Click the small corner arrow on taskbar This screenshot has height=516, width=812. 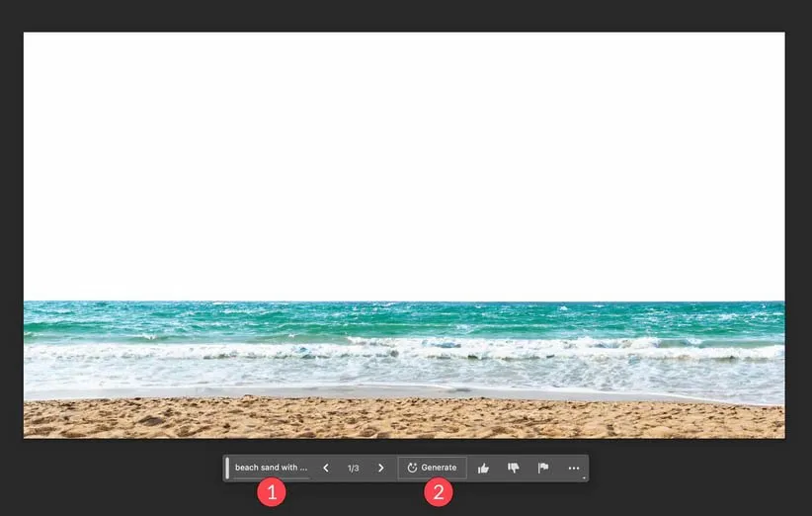[584, 478]
